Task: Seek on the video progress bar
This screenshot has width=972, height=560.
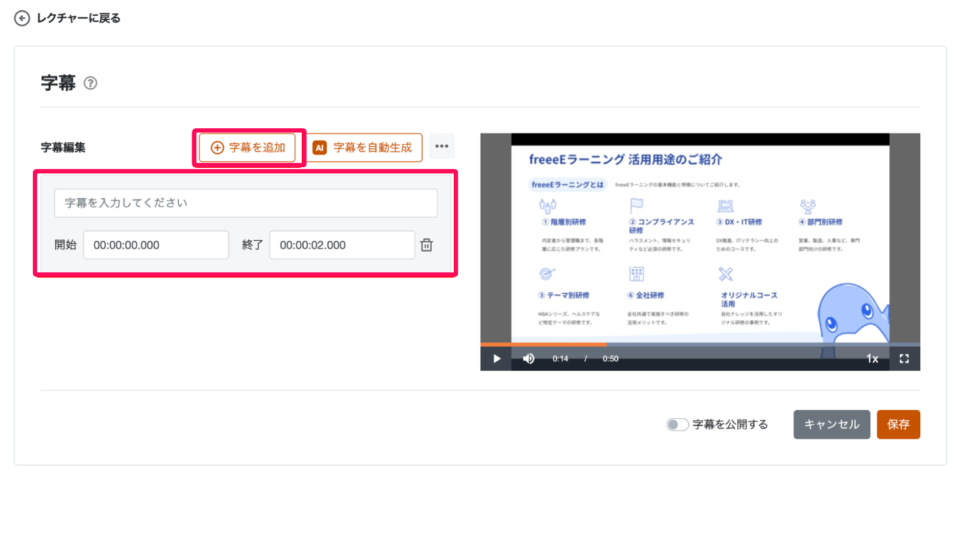Action: pos(700,345)
